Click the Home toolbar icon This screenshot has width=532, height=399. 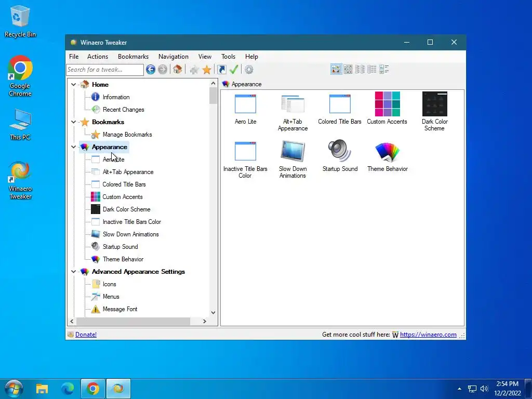tap(178, 70)
